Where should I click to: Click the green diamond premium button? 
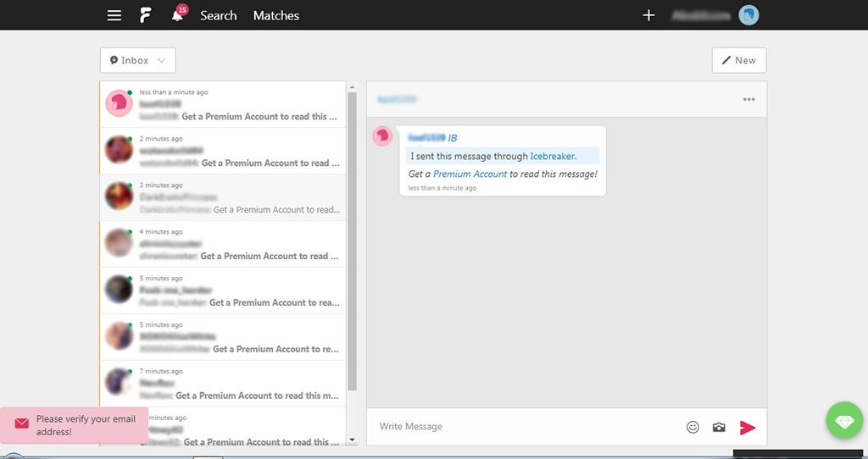pos(845,420)
